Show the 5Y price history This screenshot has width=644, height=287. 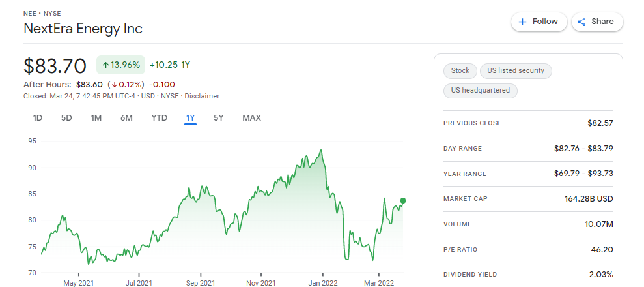click(x=219, y=118)
